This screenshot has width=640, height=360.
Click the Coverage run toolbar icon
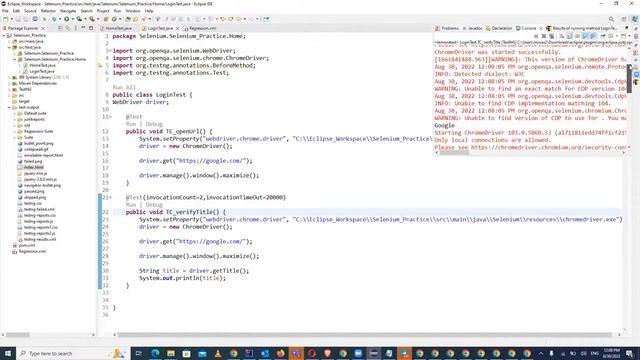tap(79, 19)
